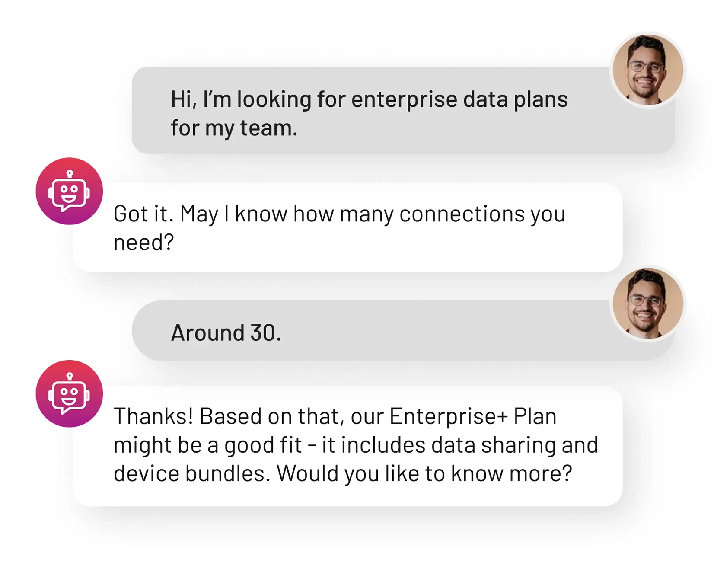The image size is (714, 588).
Task: Click the "Got it." text
Action: point(143,214)
